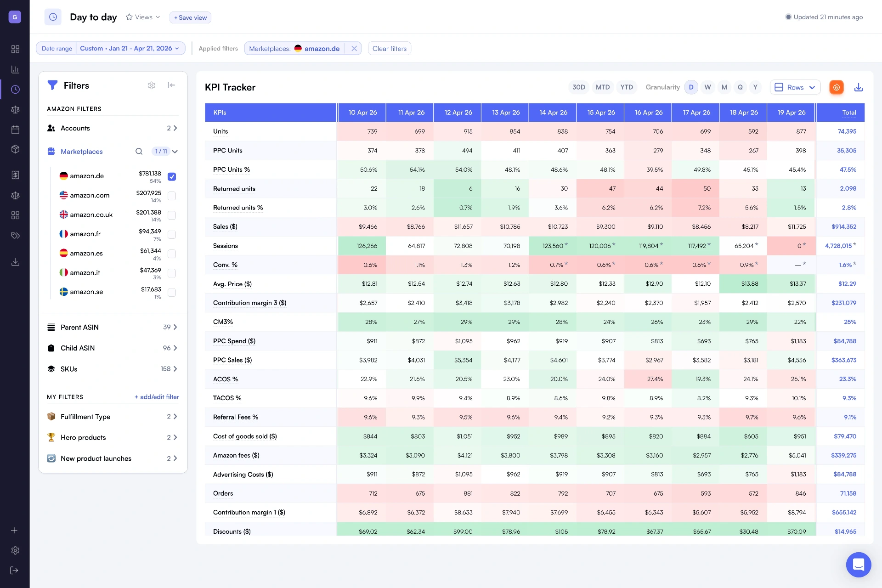This screenshot has height=588, width=882.
Task: Click the Hero products trophy icon
Action: click(51, 437)
